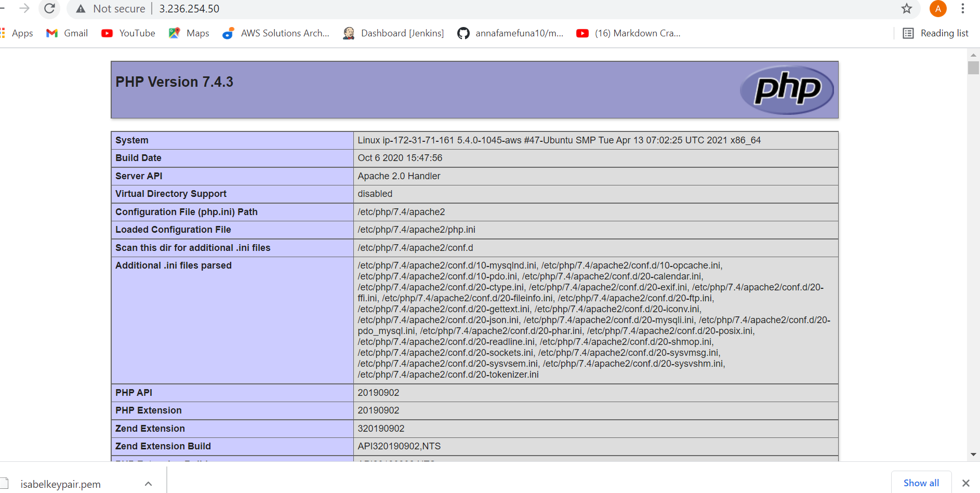980x493 pixels.
Task: Click the PHP Extension label
Action: (x=149, y=410)
